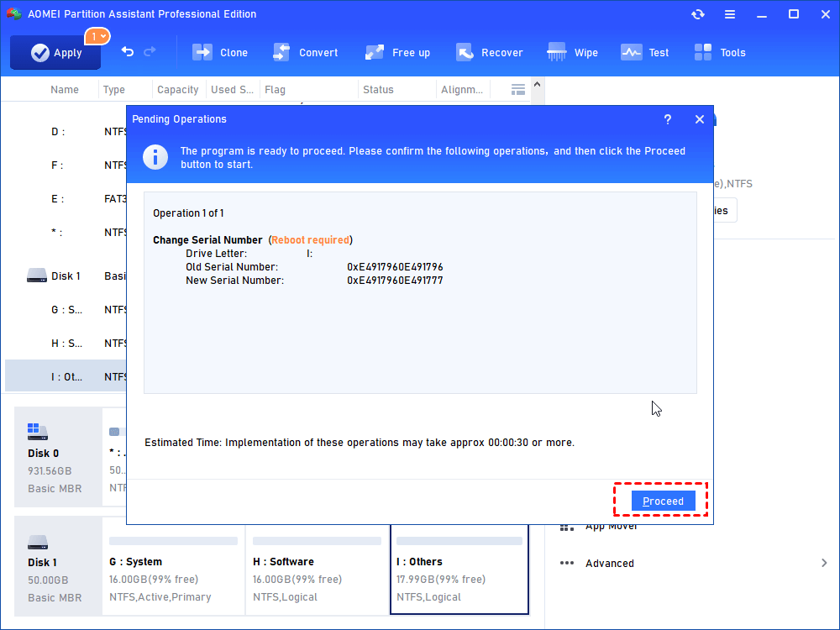
Task: Open the hamburger menu in the title bar
Action: tap(730, 14)
